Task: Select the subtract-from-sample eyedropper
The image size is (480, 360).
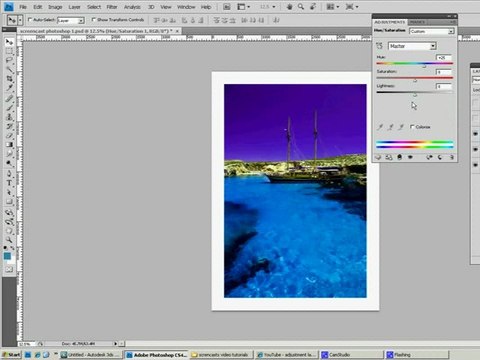Action: [401, 127]
